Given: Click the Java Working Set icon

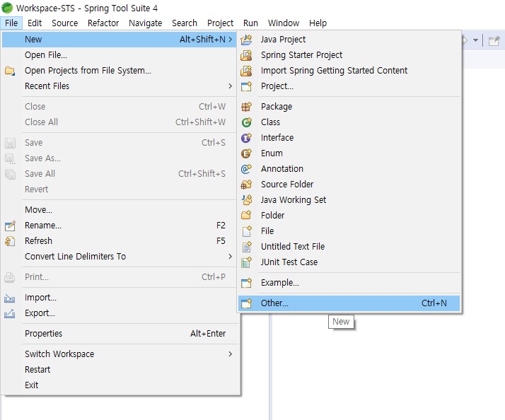Looking at the screenshot, I should click(x=247, y=199).
